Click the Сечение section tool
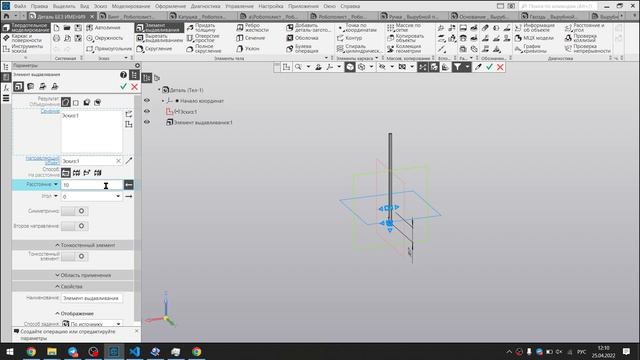The height and width of the screenshot is (360, 640). 251,38
